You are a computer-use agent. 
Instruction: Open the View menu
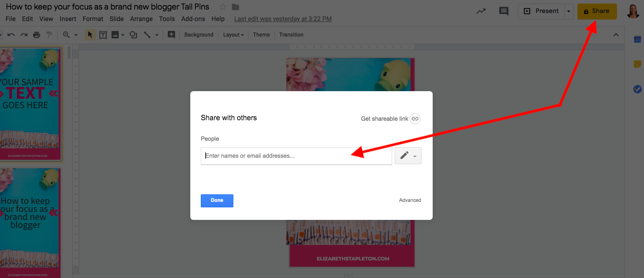coord(46,19)
